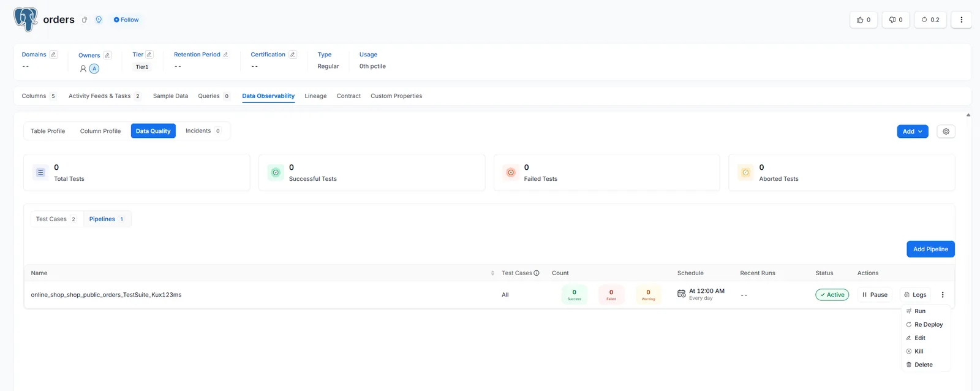Choose Run from the pipeline menu
980x391 pixels.
pyautogui.click(x=925, y=311)
